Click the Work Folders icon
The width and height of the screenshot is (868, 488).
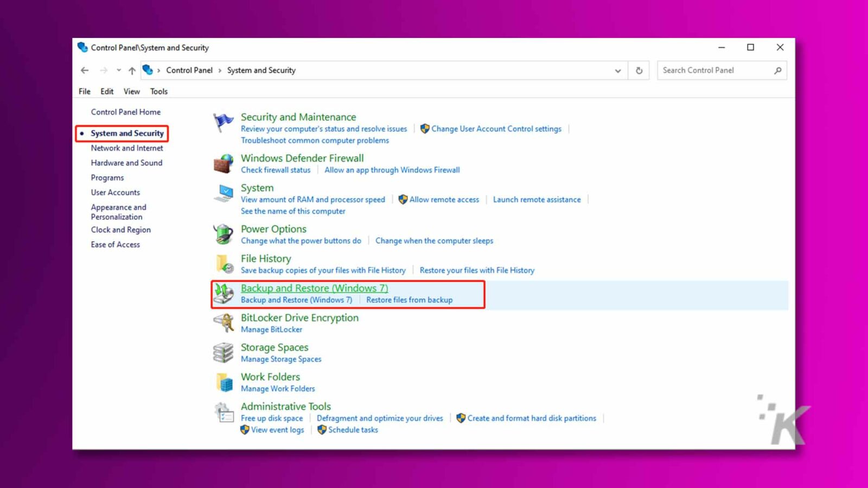pyautogui.click(x=224, y=382)
